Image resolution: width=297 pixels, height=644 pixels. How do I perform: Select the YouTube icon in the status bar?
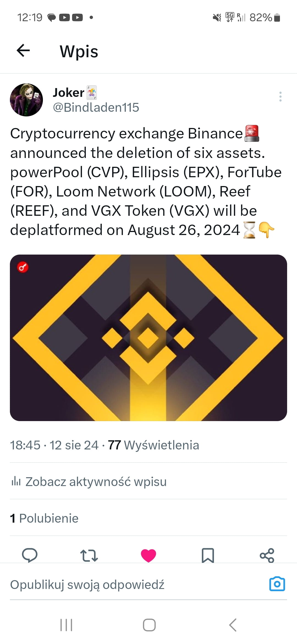click(65, 17)
